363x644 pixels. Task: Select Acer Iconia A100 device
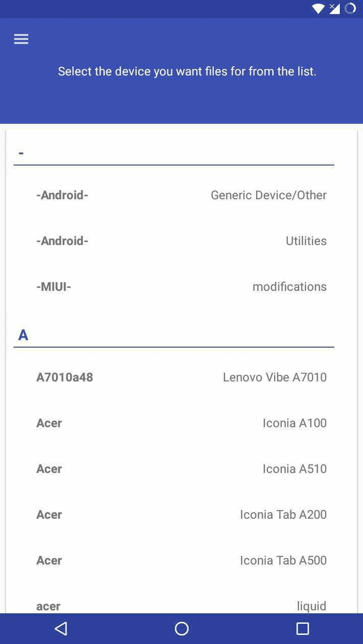tap(181, 423)
